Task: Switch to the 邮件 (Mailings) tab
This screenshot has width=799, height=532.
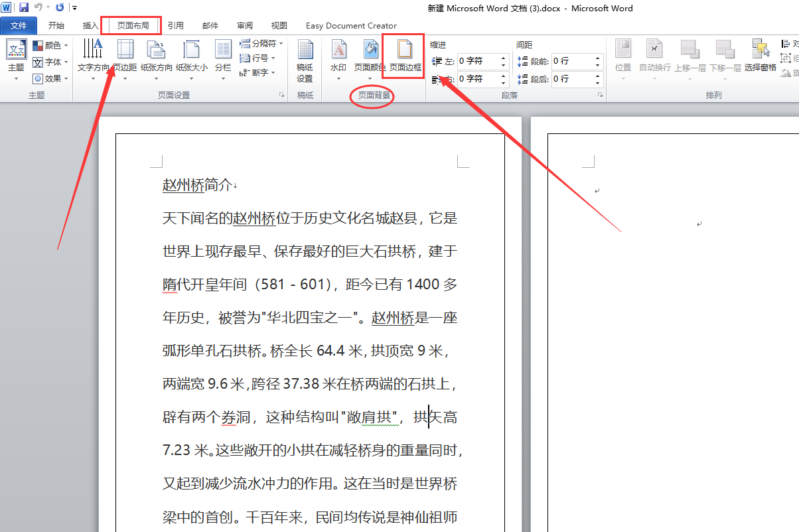Action: pos(210,26)
